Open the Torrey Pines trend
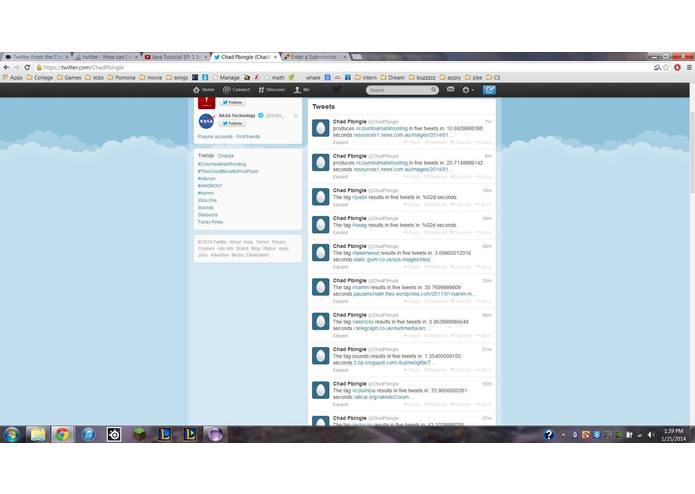Viewport: 695px width, 494px height. (x=211, y=222)
